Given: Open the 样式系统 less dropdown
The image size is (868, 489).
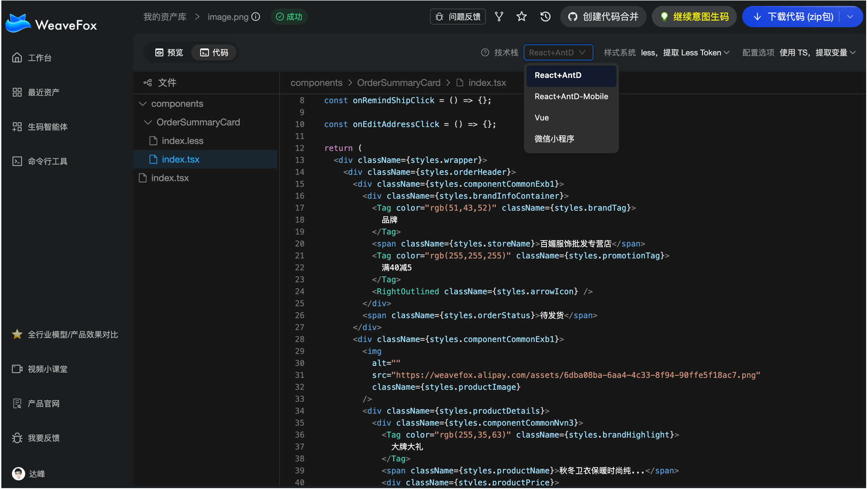Looking at the screenshot, I should 685,52.
